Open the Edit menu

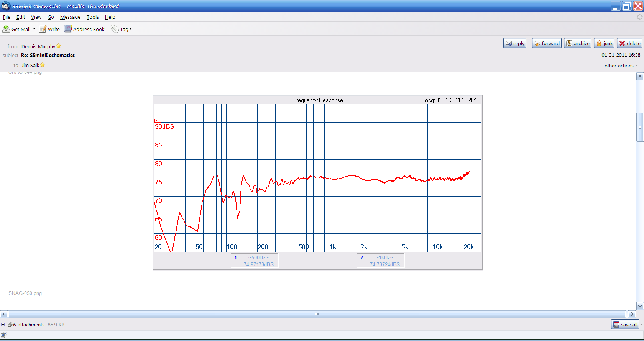click(x=21, y=17)
